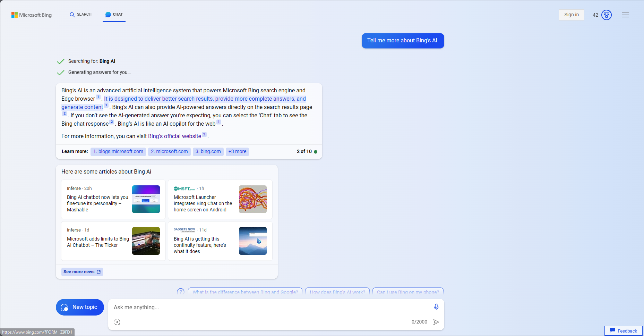Open the microsoft.com source link

[169, 152]
